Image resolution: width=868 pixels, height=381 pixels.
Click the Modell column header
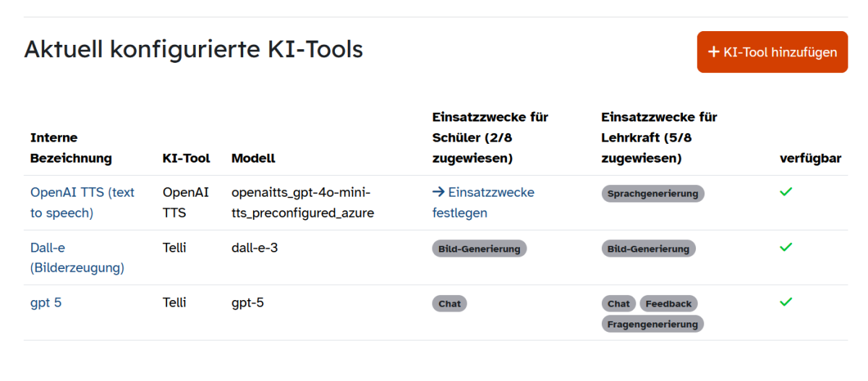coord(253,158)
